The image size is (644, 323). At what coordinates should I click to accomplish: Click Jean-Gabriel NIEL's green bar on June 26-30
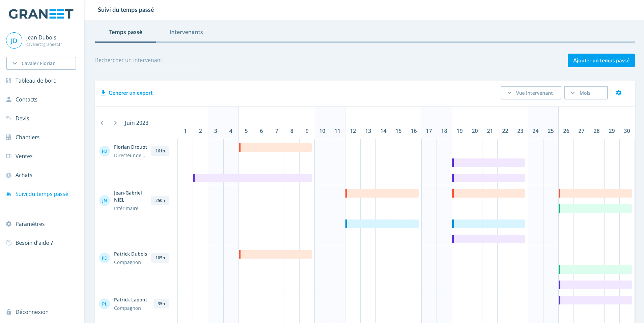[595, 209]
